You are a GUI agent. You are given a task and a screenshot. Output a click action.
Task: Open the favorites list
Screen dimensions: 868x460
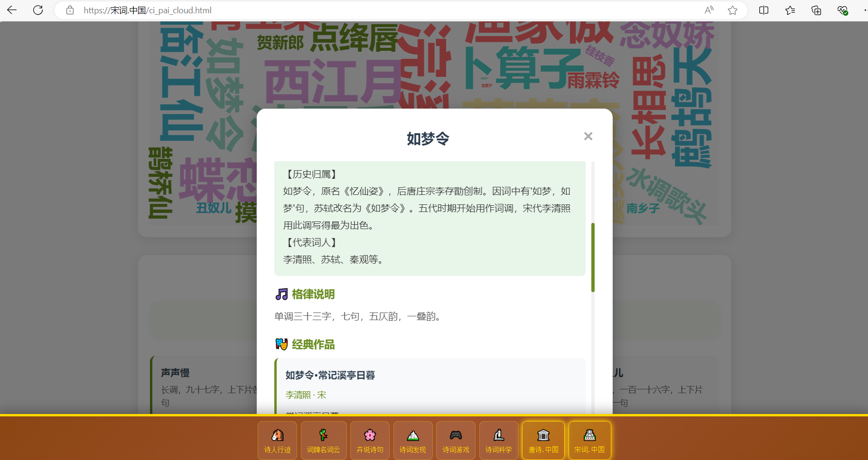tap(790, 10)
